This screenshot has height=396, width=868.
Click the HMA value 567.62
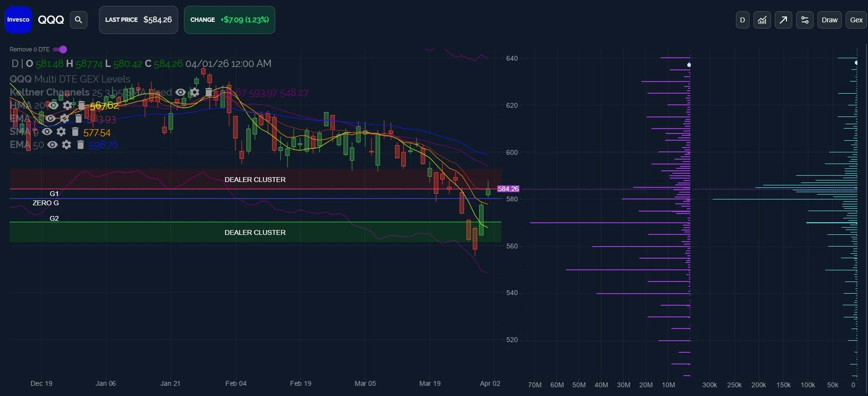coord(104,105)
